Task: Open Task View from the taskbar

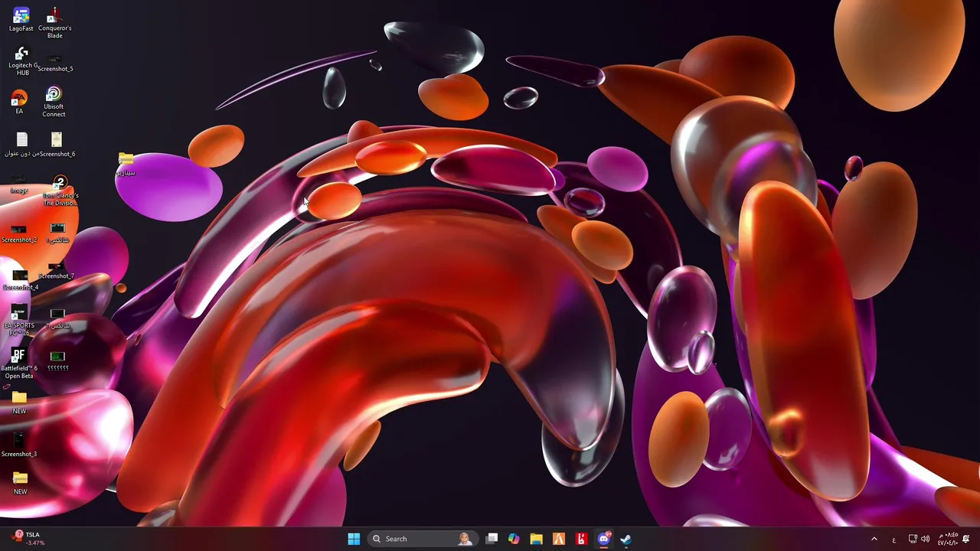Action: click(x=492, y=539)
